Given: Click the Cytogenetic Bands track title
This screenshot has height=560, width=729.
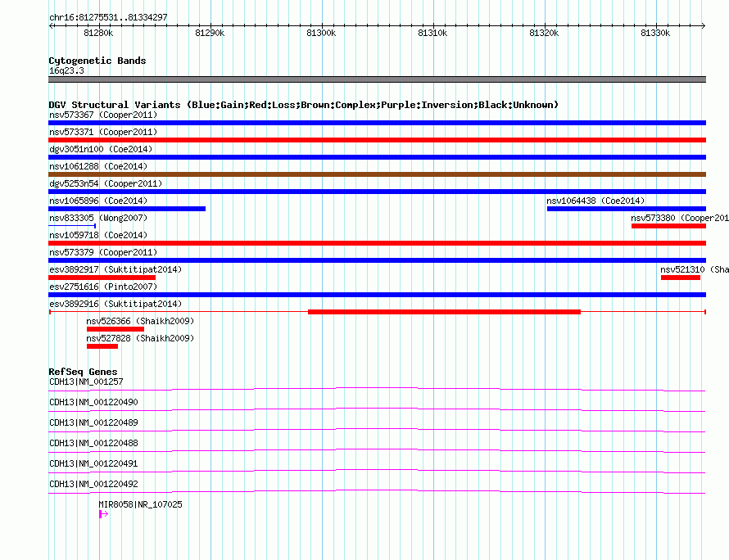Looking at the screenshot, I should [97, 61].
